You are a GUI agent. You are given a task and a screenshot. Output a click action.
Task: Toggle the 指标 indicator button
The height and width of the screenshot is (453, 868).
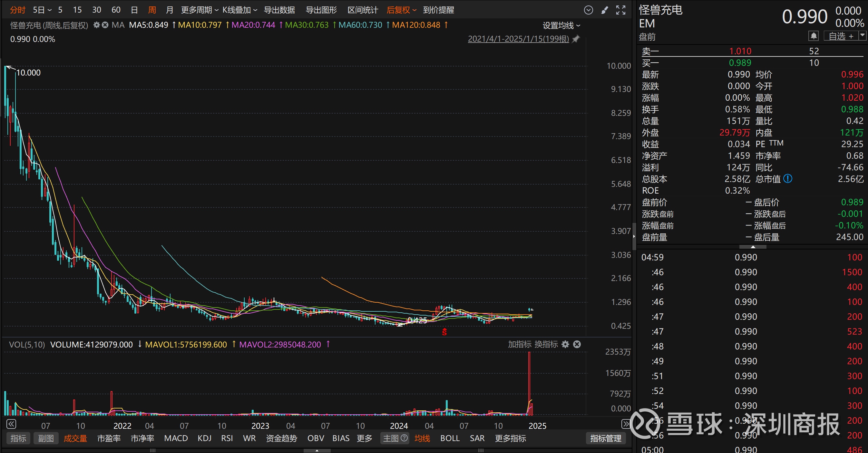[x=18, y=438]
